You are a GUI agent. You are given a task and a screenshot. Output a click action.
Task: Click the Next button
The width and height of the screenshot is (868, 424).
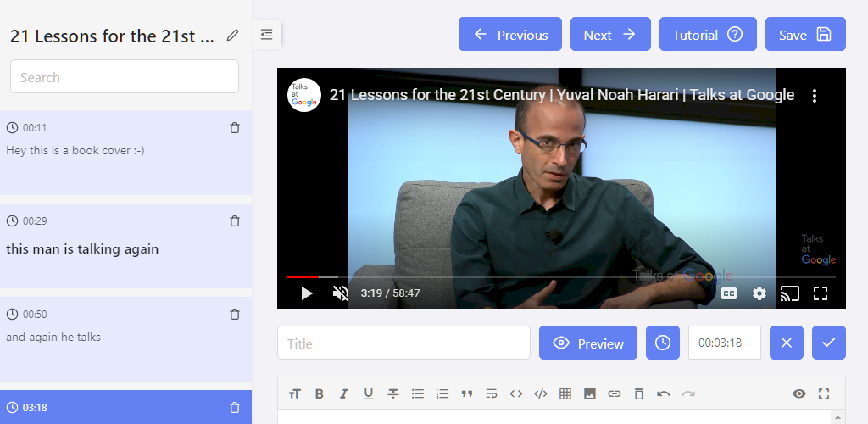[610, 35]
